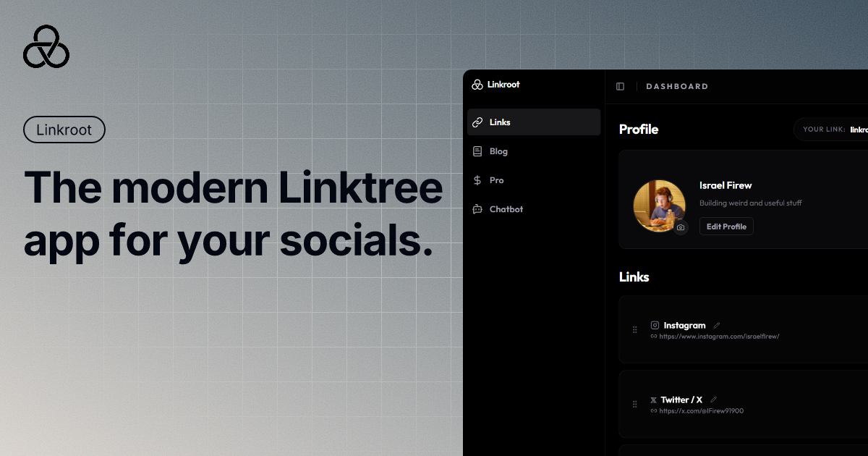
Task: Click the Blog document icon in the sidebar
Action: [477, 151]
